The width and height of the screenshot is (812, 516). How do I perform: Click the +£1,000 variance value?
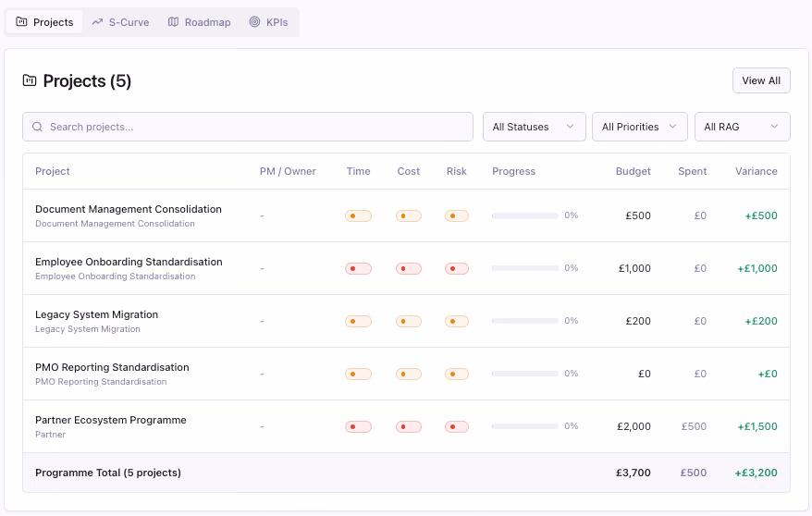coord(757,268)
